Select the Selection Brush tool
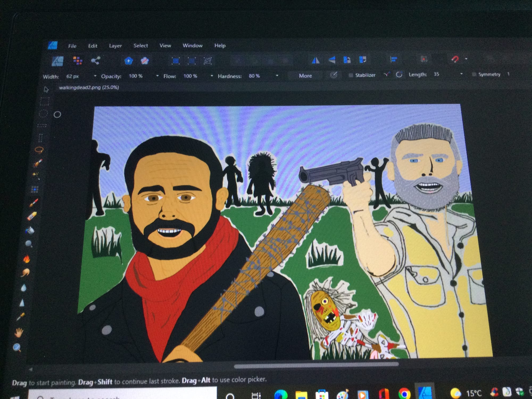Screen dimensions: 532x399 (x=38, y=163)
